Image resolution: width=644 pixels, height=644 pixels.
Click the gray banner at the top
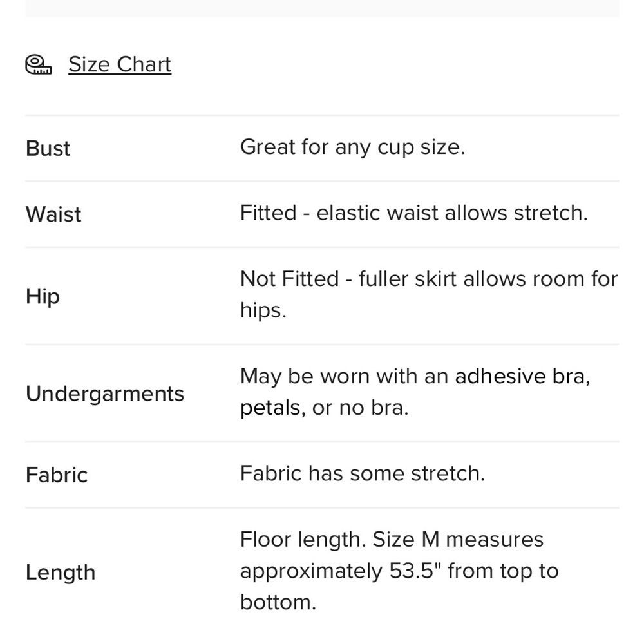(x=322, y=8)
